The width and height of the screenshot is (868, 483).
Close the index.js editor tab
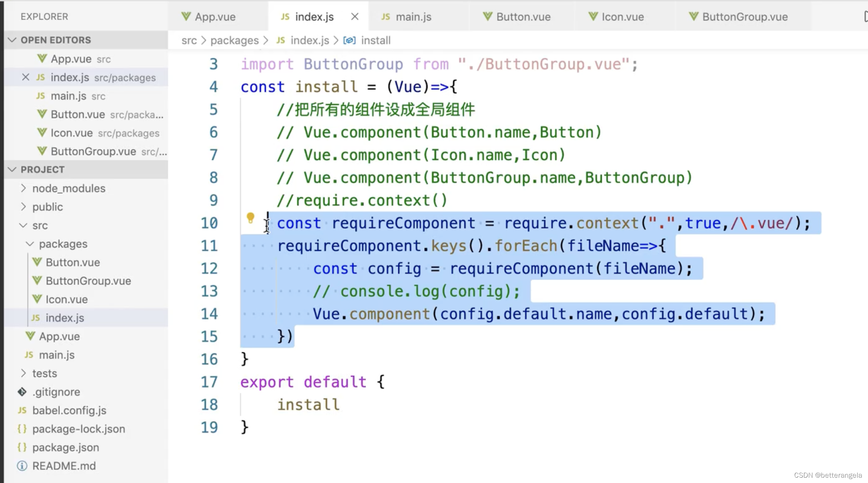355,17
